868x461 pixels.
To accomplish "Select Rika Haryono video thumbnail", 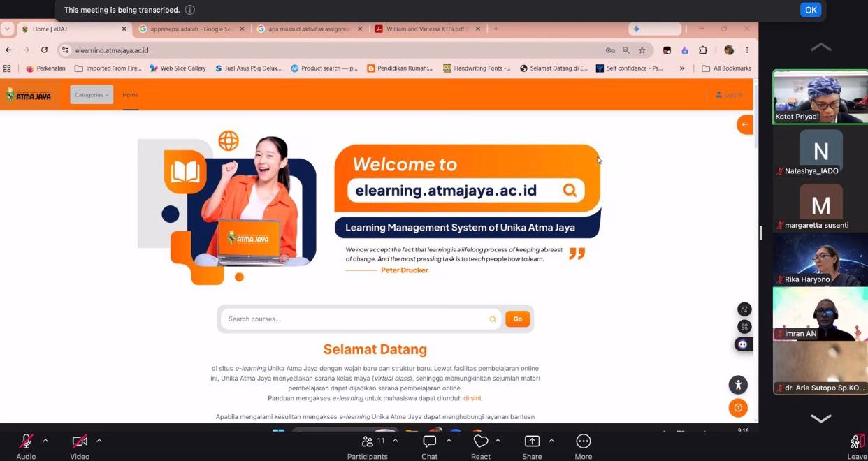I will pos(820,259).
